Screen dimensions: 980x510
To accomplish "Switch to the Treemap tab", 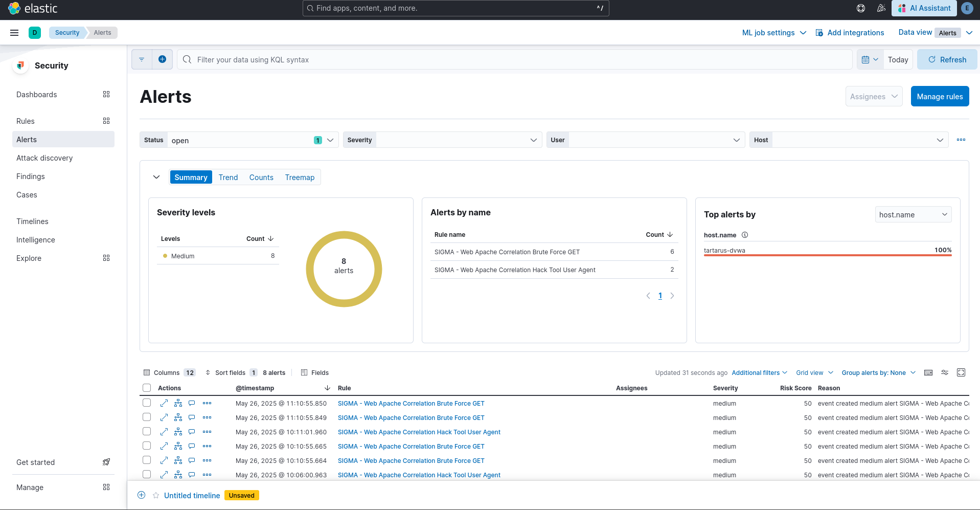I will click(300, 178).
